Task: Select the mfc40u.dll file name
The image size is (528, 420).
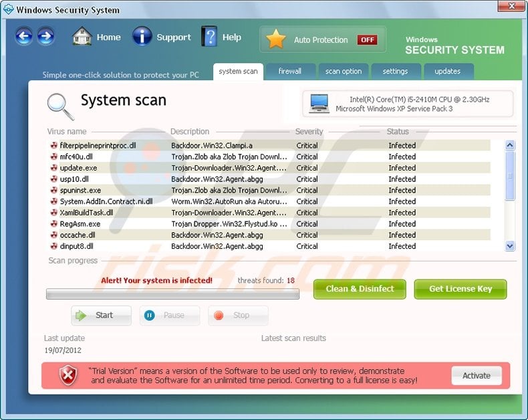Action: (76, 156)
